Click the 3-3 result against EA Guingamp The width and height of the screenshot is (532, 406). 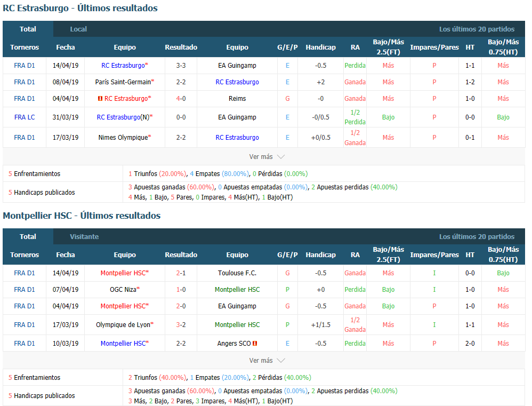181,66
